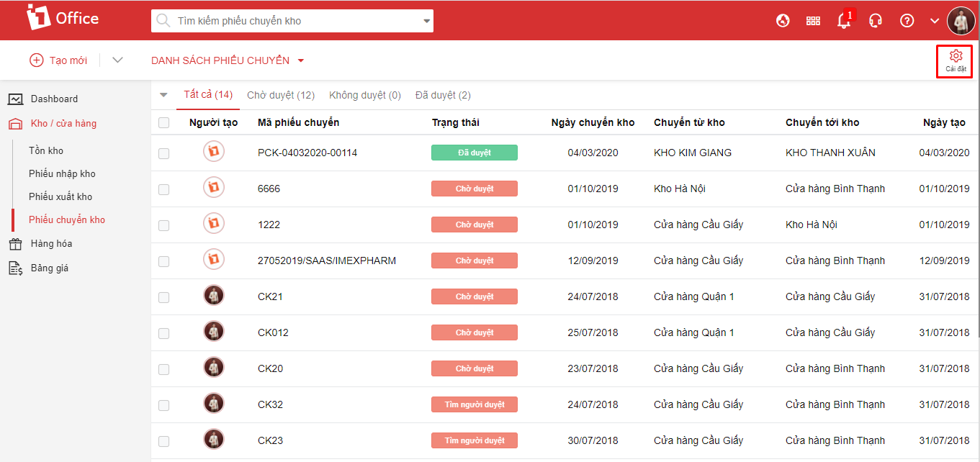
Task: Click the globe icon in header
Action: (783, 21)
